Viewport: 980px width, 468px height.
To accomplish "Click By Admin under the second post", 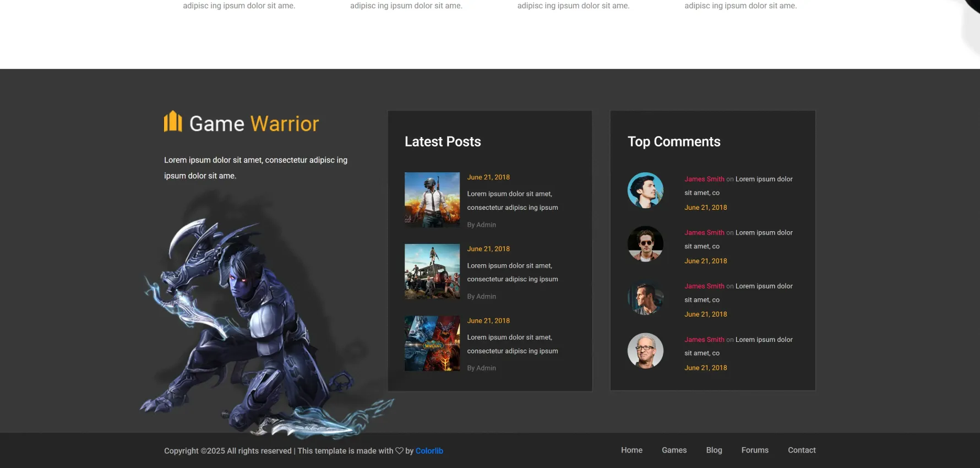I will pyautogui.click(x=482, y=296).
